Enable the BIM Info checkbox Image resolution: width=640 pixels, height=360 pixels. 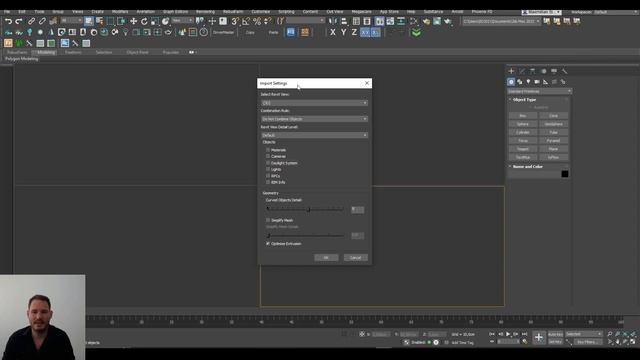click(x=268, y=182)
